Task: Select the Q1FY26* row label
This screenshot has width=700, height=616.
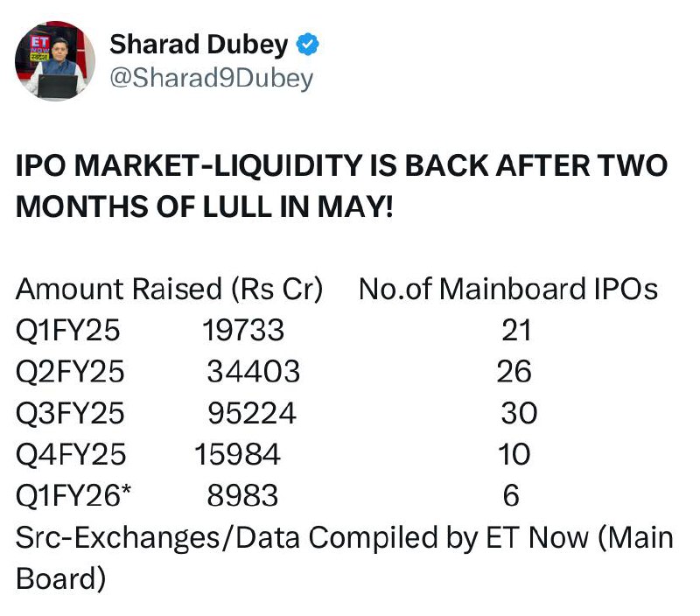Action: click(x=73, y=495)
